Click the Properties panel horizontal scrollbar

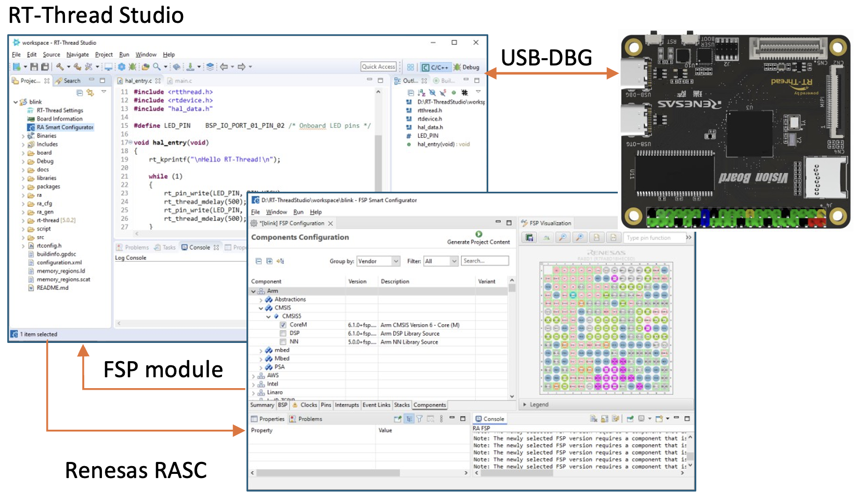[328, 473]
